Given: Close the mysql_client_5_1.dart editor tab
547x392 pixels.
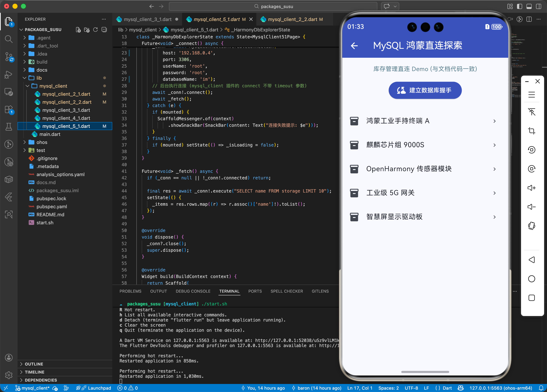Looking at the screenshot, I should pyautogui.click(x=251, y=19).
